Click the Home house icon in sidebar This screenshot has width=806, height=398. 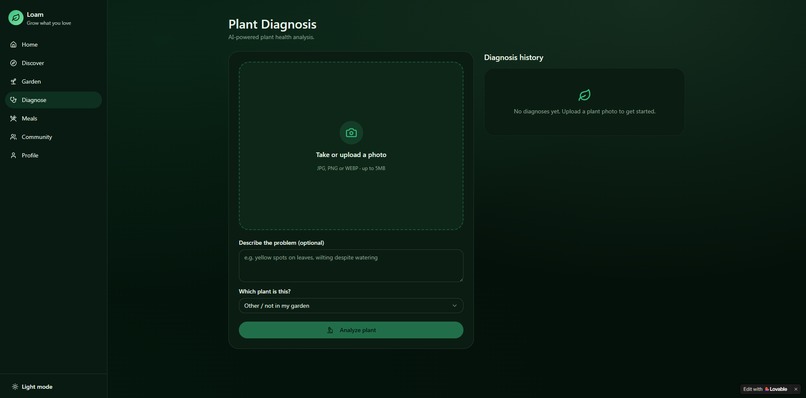13,45
